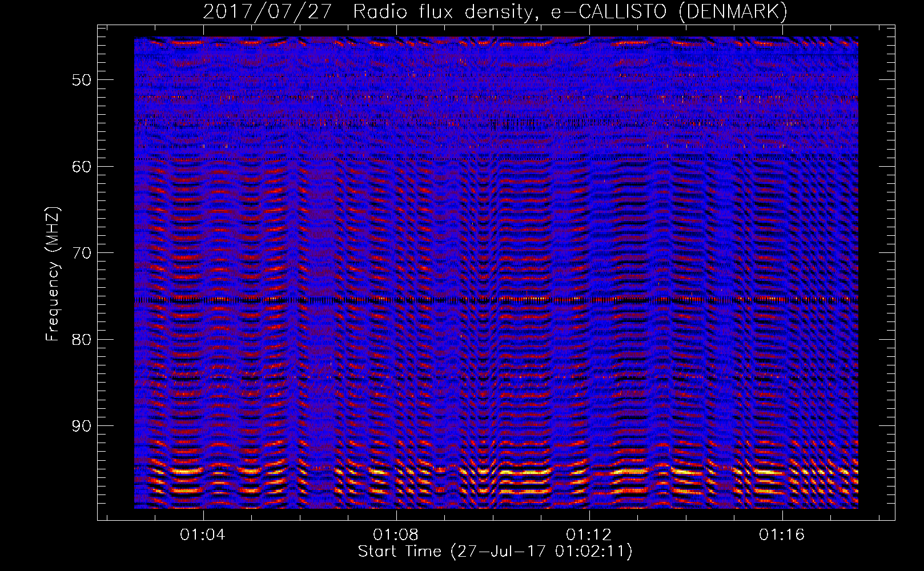The image size is (924, 571).
Task: Click the 70 frequency tick label
Action: (81, 253)
